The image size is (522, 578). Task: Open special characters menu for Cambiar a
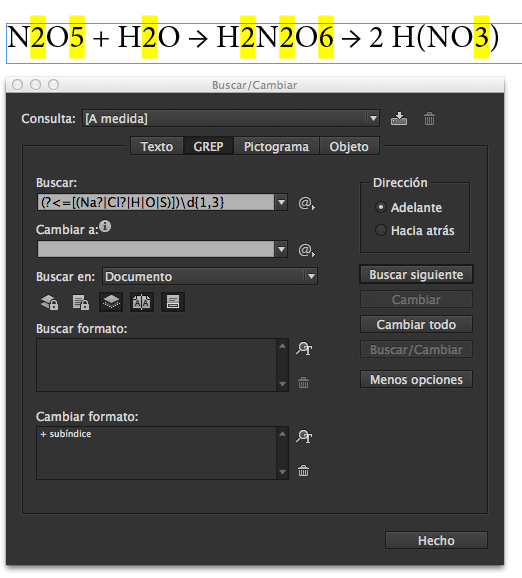tap(306, 250)
